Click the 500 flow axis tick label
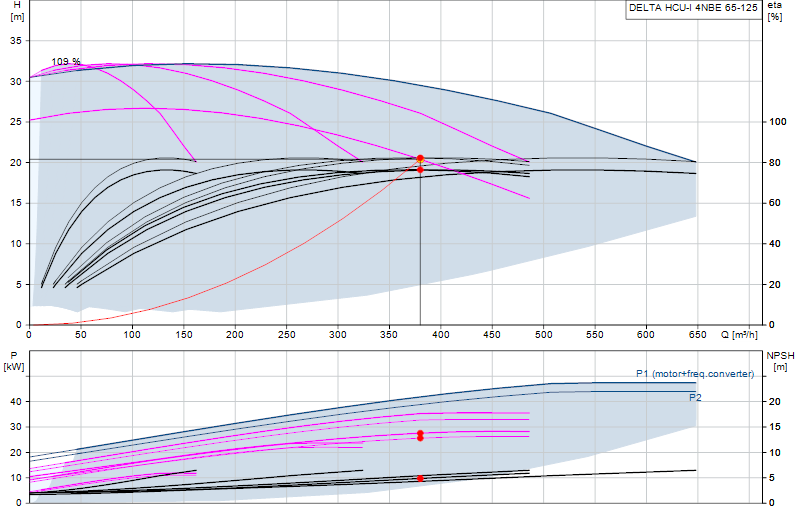This screenshot has height=520, width=800. pyautogui.click(x=543, y=335)
